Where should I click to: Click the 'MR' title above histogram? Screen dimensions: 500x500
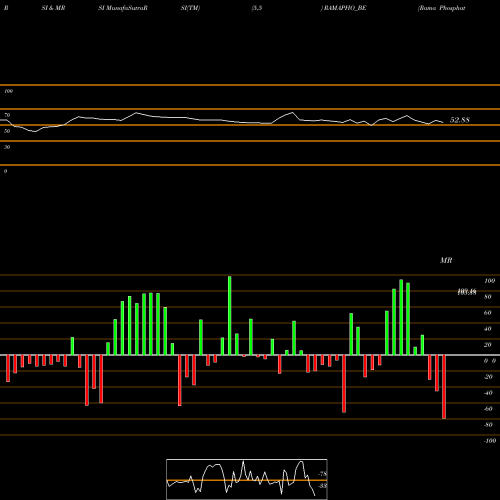tap(446, 260)
